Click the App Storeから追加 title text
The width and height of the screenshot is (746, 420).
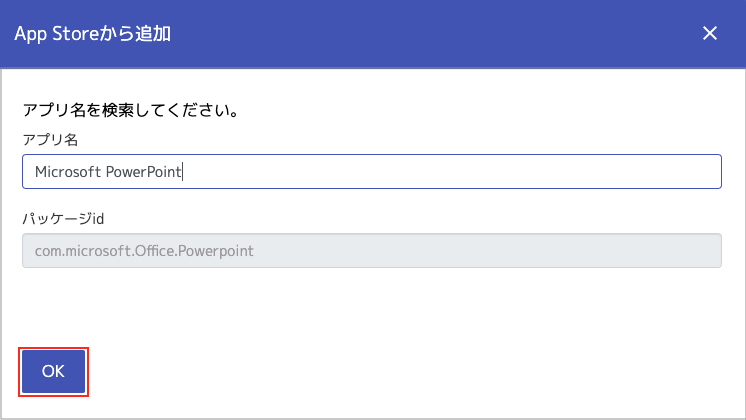click(92, 33)
